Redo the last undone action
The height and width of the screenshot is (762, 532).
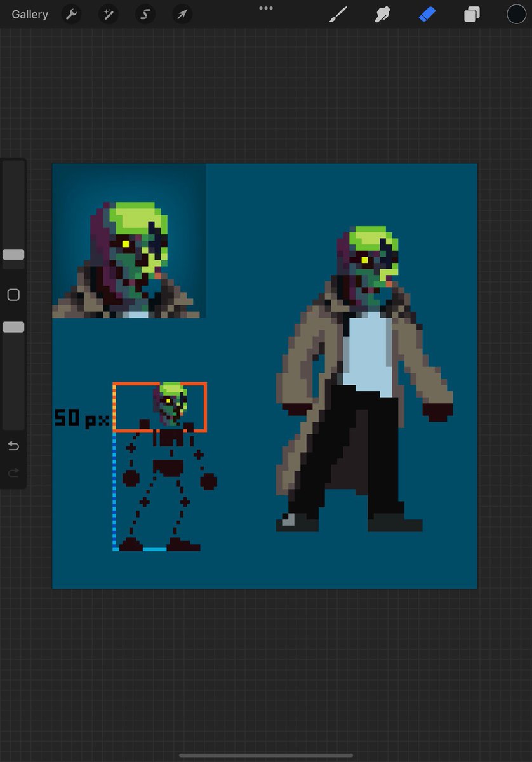coord(13,472)
